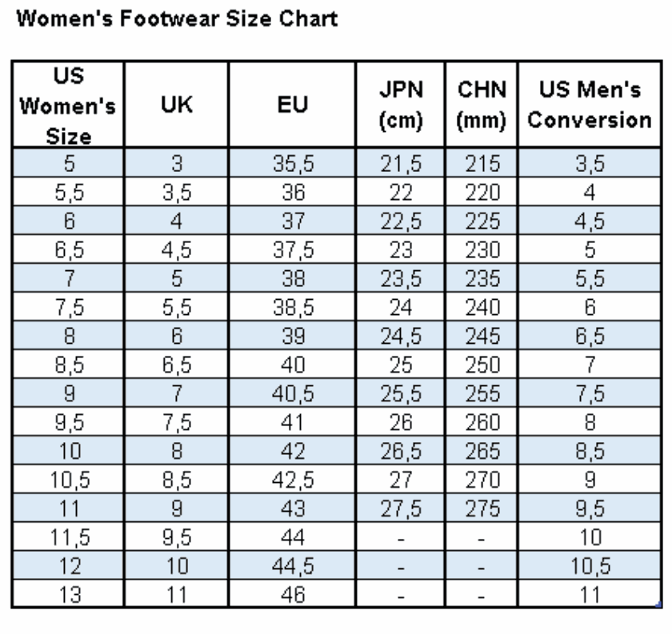Select EU size 46 in last row

pyautogui.click(x=292, y=594)
